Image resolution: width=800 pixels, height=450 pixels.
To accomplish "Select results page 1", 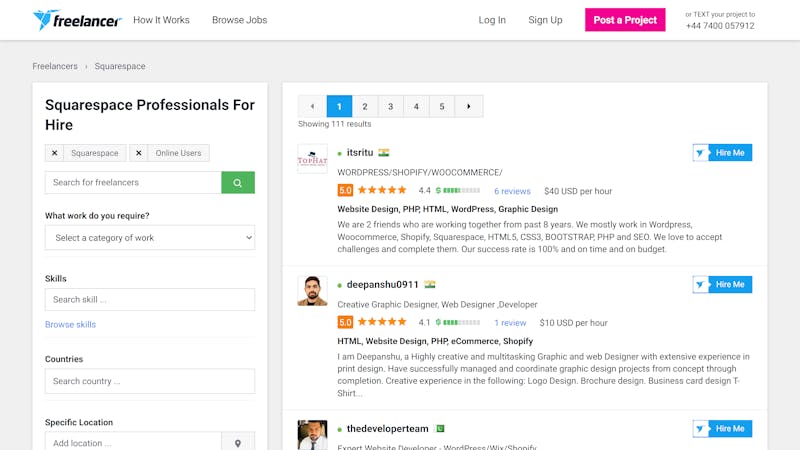I will coord(339,106).
